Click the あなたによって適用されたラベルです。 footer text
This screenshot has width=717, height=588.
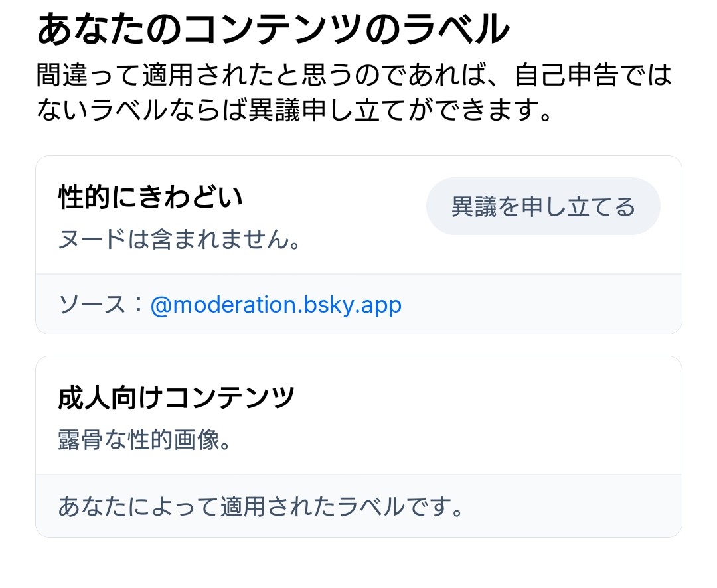pos(260,507)
